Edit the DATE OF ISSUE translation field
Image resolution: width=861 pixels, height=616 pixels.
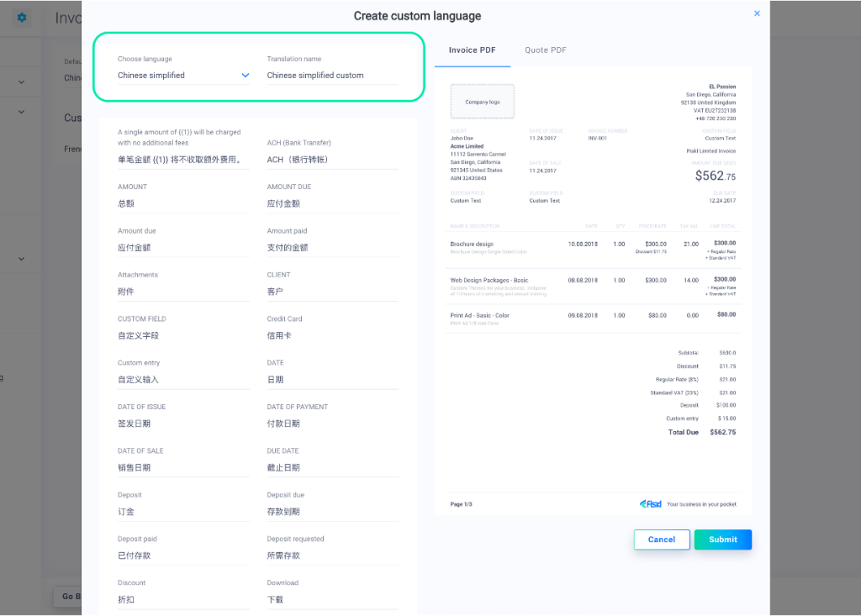point(183,424)
